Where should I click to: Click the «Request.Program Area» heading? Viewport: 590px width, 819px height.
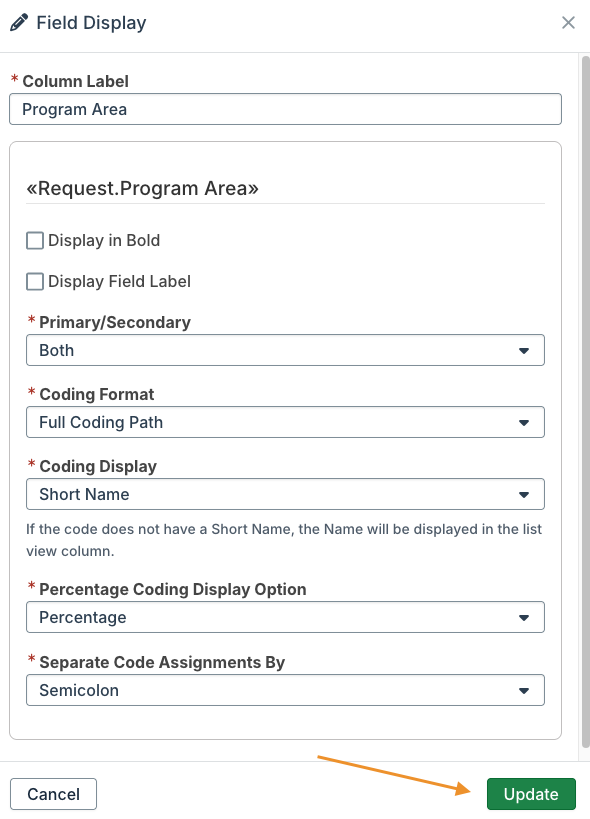point(143,188)
